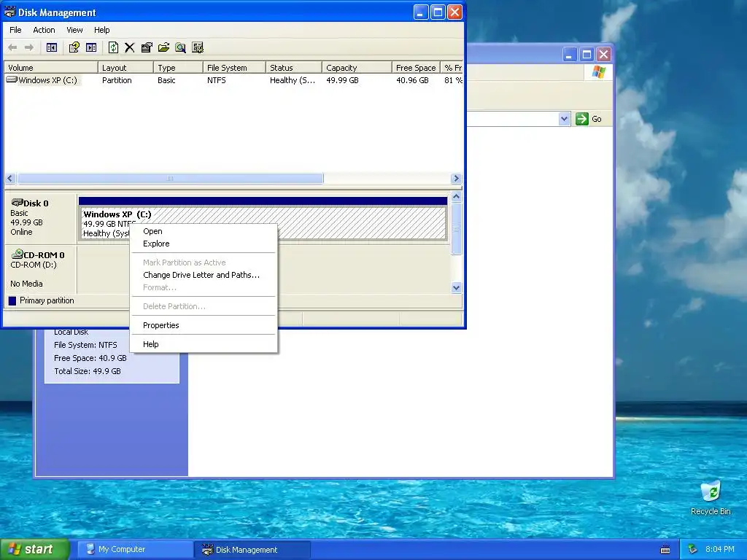Click the Windows flag logo in My Computer
The image size is (747, 560).
(x=598, y=72)
